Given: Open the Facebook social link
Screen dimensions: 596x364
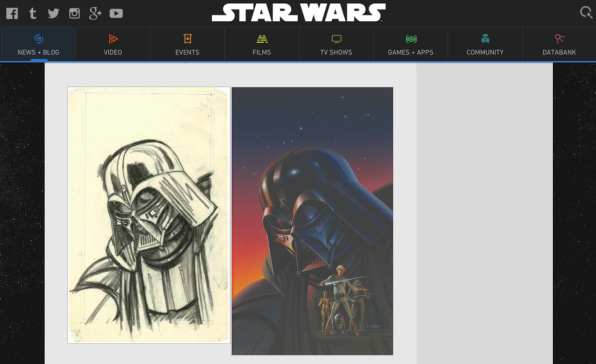Looking at the screenshot, I should pos(12,13).
